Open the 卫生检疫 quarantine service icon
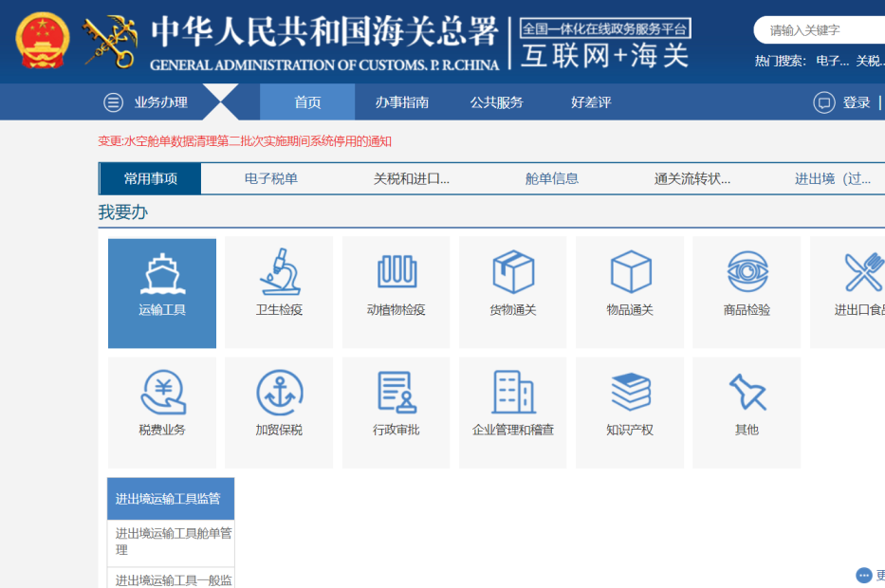 click(279, 293)
